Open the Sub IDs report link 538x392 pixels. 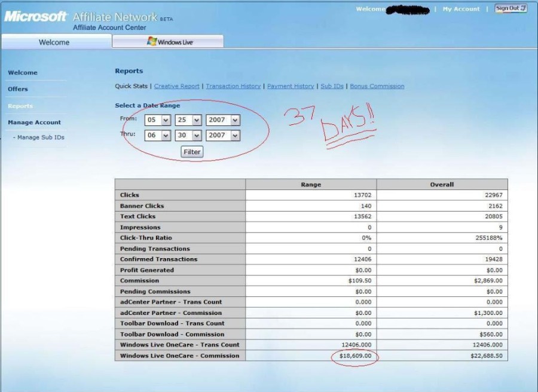tap(332, 86)
